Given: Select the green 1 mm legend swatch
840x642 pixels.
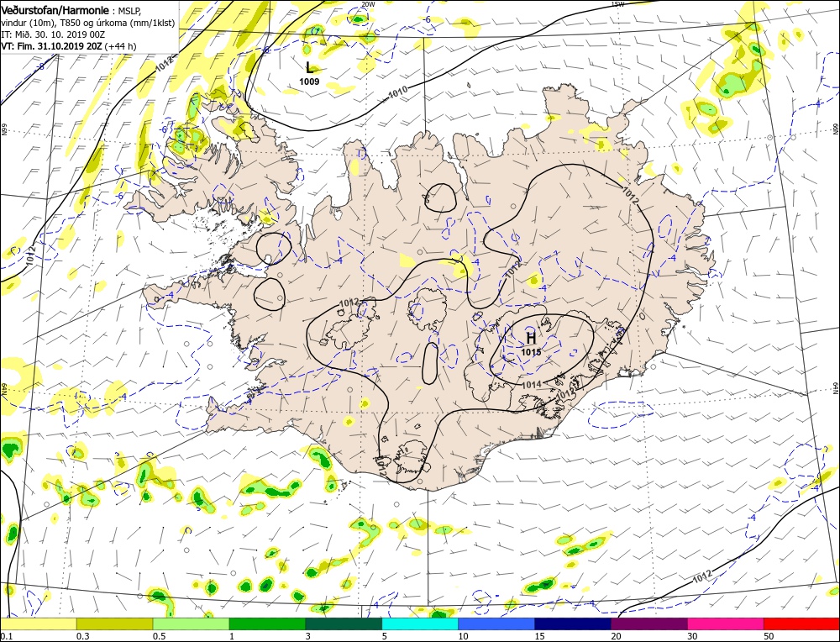Looking at the screenshot, I should [x=267, y=624].
